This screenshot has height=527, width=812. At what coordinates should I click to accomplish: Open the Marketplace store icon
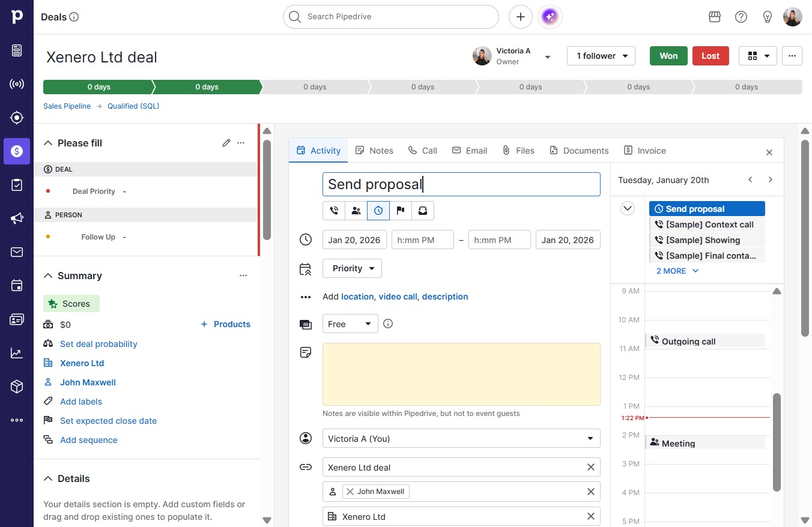click(715, 17)
